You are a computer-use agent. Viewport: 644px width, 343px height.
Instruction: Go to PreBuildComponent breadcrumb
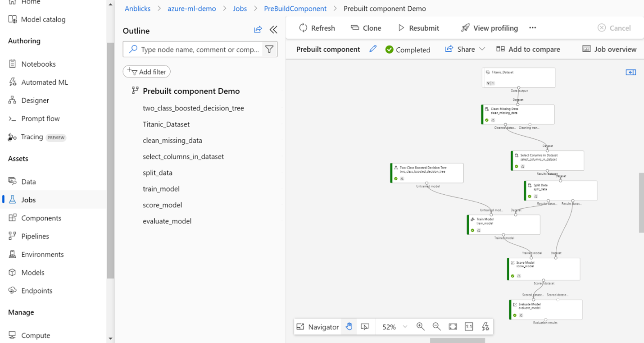(295, 9)
